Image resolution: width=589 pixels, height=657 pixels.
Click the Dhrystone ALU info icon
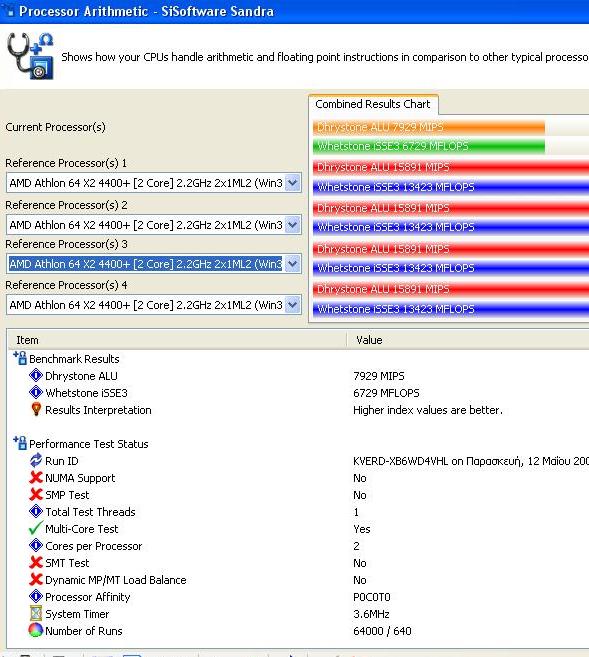click(x=36, y=375)
